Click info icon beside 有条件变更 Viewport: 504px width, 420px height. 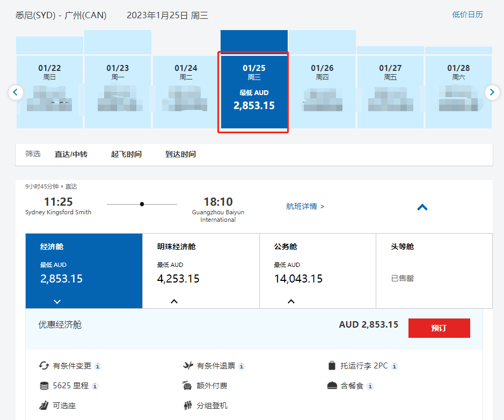tap(98, 366)
